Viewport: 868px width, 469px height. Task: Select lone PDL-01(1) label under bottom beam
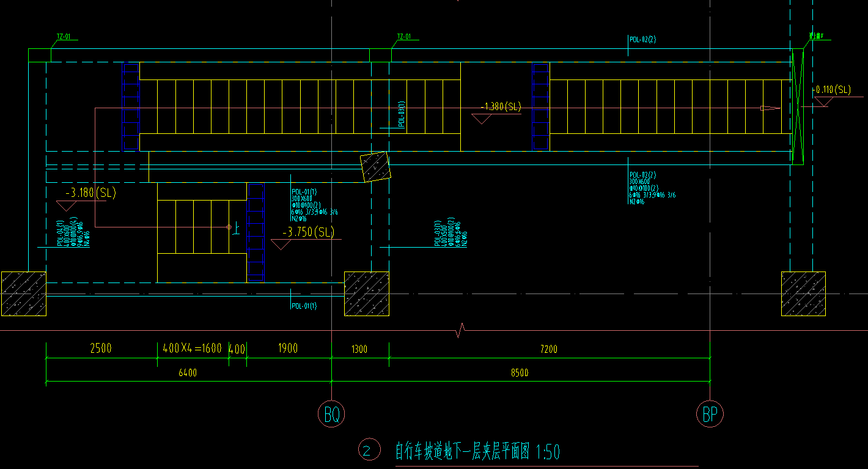coord(304,306)
